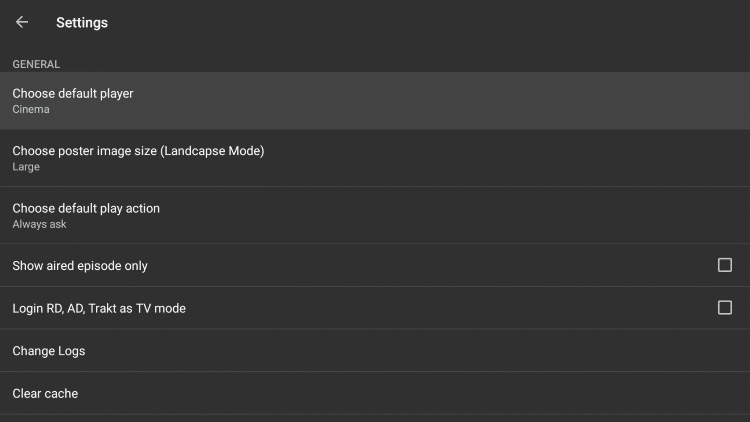Enable Show aired episode only checkbox
750x422 pixels.
tap(725, 265)
